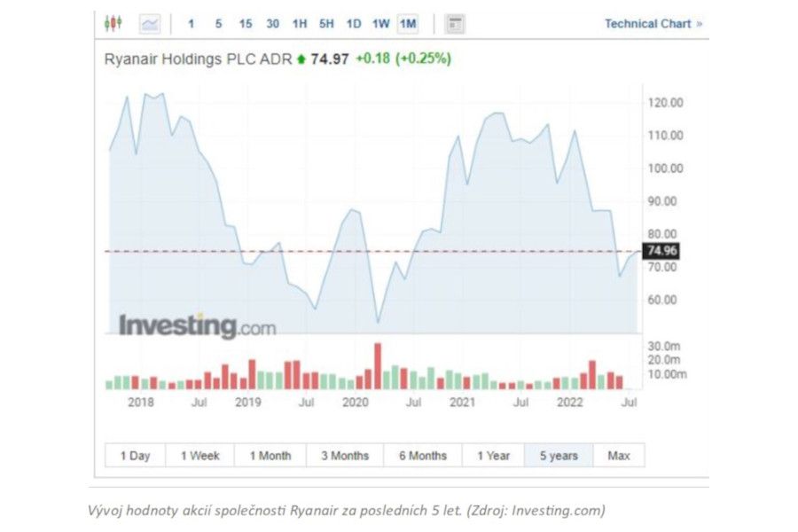Choose the 15 minute interval

coord(246,24)
